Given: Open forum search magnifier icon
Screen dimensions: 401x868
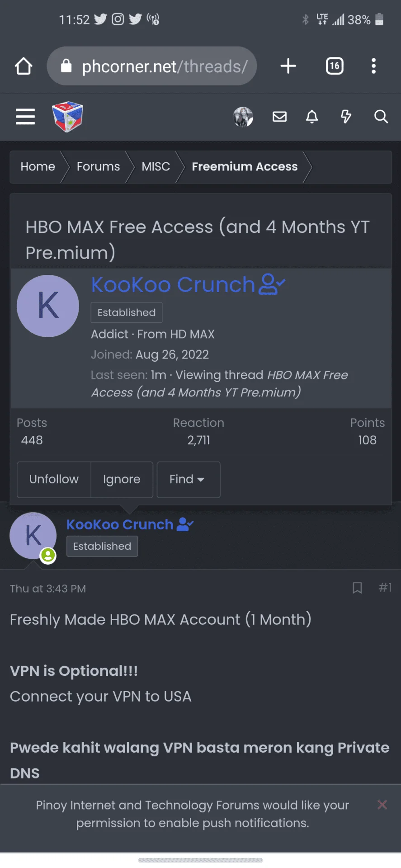Looking at the screenshot, I should pyautogui.click(x=381, y=117).
